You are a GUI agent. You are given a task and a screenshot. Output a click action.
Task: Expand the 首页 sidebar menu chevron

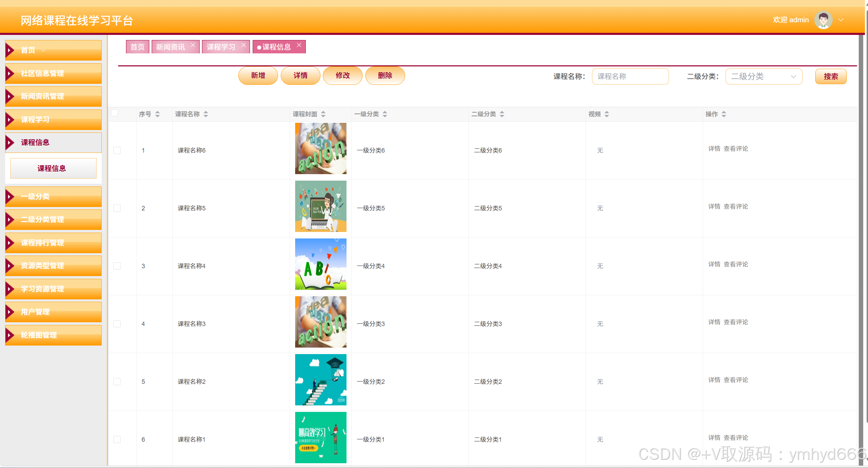[x=43, y=50]
